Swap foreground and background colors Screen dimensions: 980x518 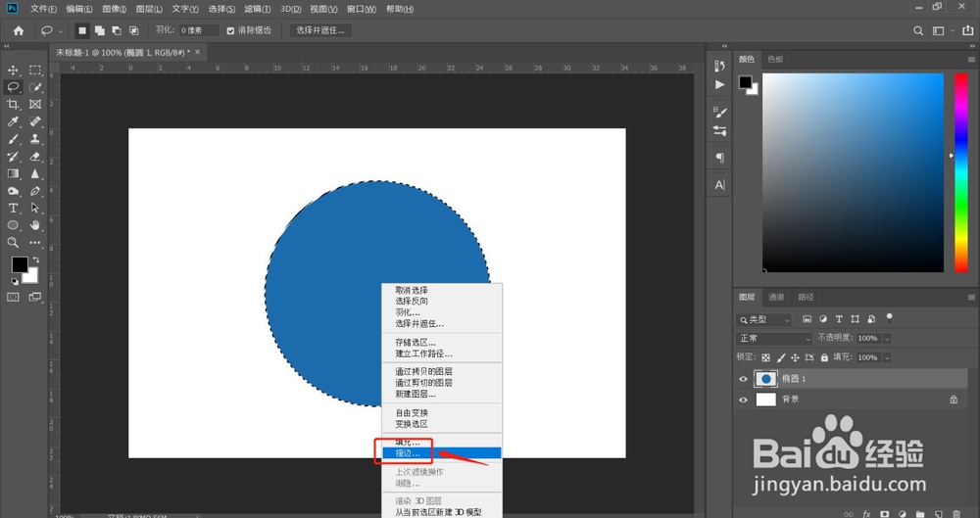tap(35, 259)
